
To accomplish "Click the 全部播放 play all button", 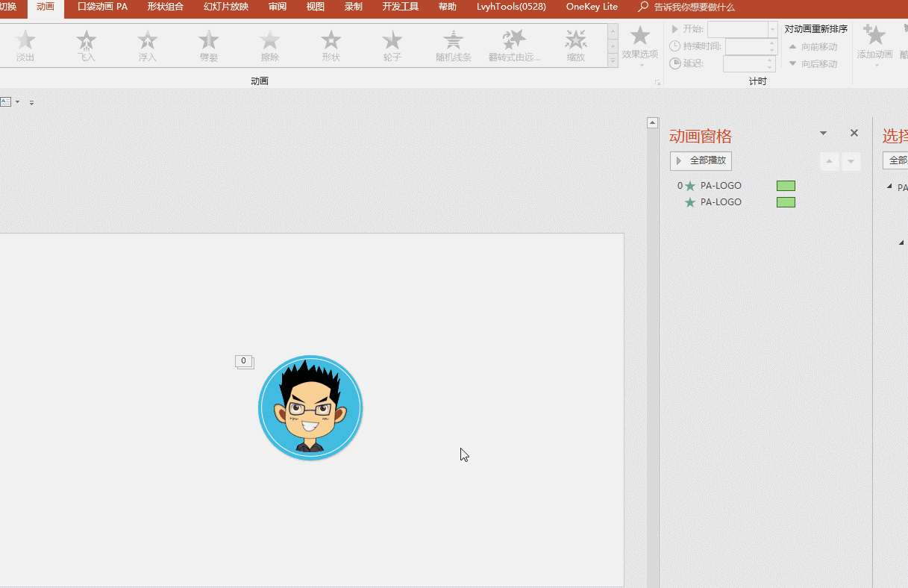I will pos(701,160).
